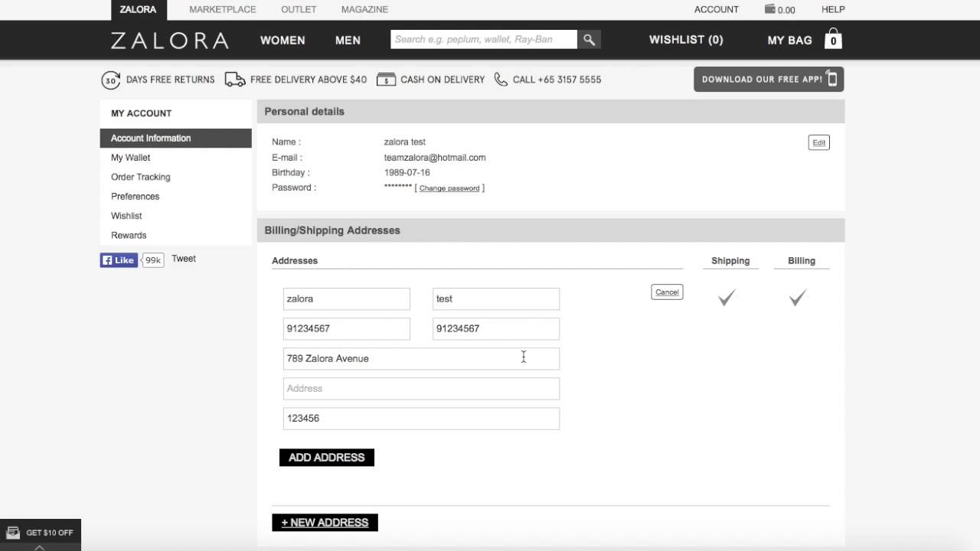The height and width of the screenshot is (551, 980).
Task: Click the cash on delivery icon
Action: (x=386, y=80)
